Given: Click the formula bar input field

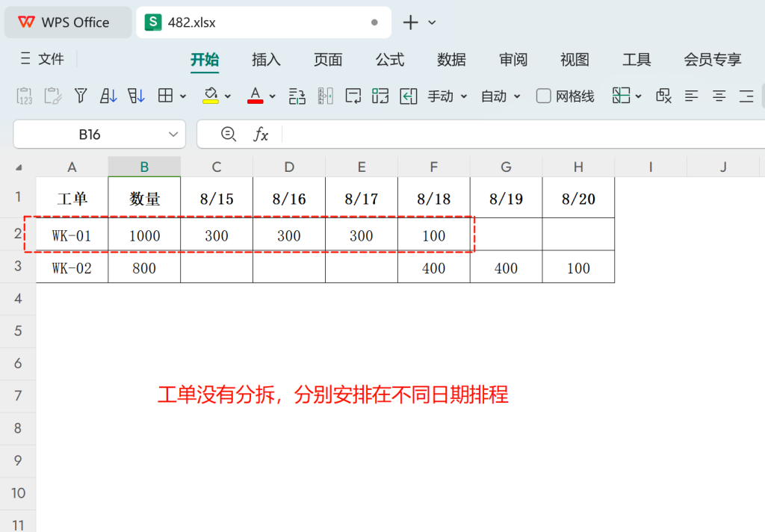Looking at the screenshot, I should 523,134.
